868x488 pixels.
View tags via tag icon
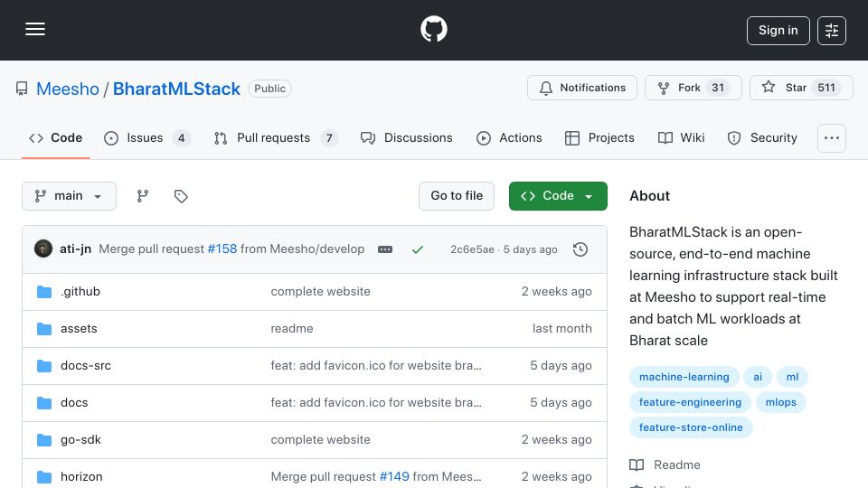coord(181,196)
